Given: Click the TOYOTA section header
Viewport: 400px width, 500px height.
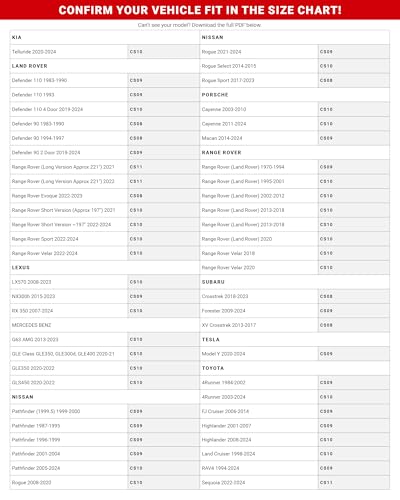Looking at the screenshot, I should tap(213, 368).
